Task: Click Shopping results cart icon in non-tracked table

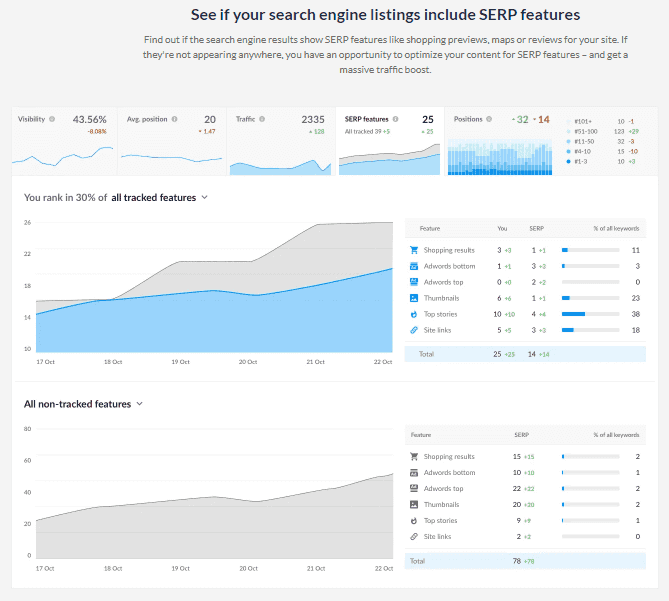Action: pos(414,456)
